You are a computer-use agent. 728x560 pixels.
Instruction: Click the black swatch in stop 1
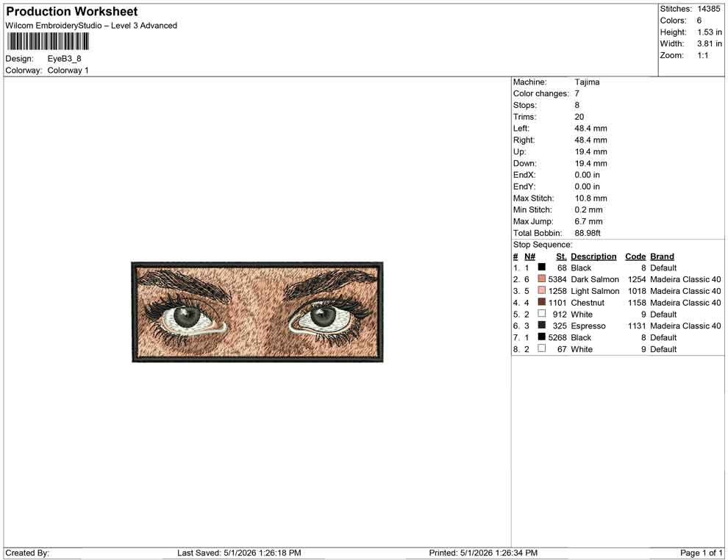click(x=541, y=268)
